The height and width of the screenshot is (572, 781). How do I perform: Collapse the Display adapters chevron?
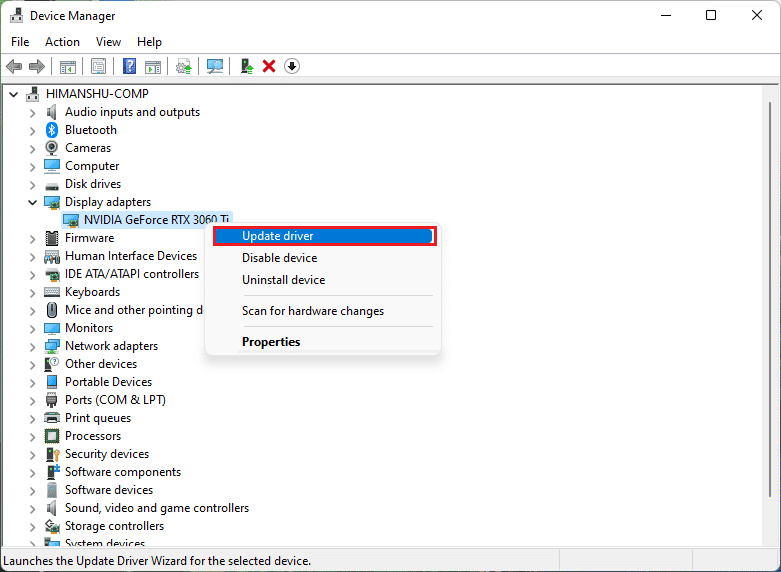coord(32,202)
